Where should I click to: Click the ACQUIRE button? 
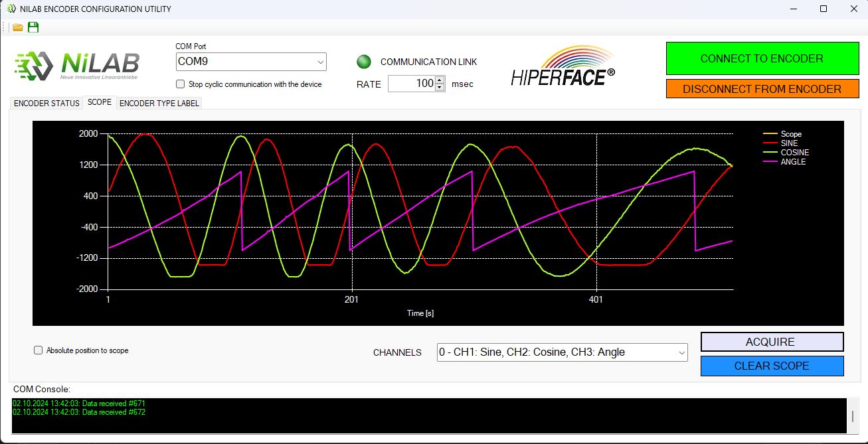(772, 342)
